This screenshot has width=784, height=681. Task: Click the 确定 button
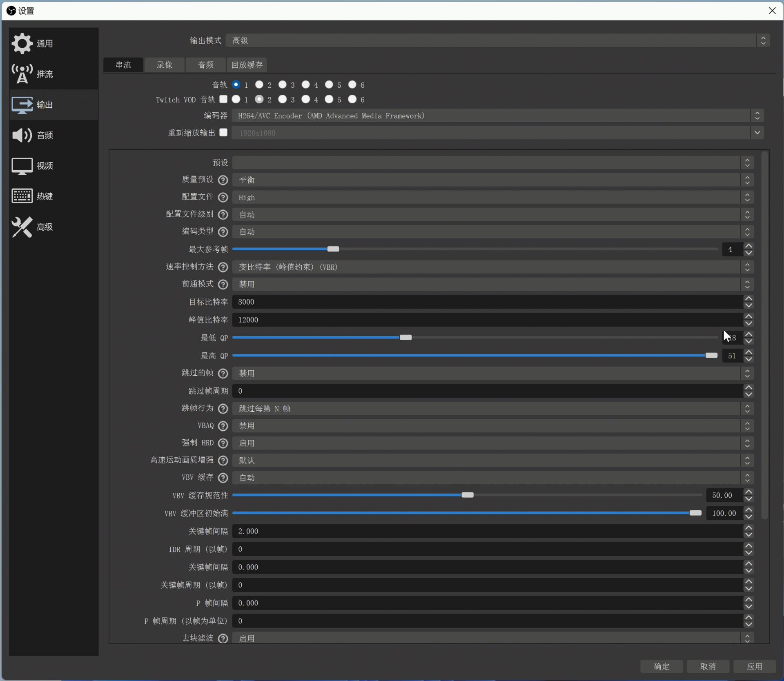tap(661, 666)
